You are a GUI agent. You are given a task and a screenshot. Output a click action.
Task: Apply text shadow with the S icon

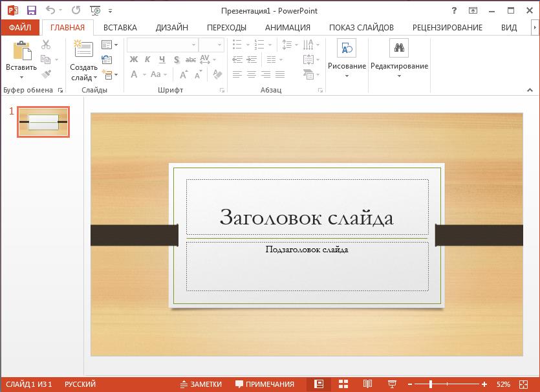click(x=177, y=60)
